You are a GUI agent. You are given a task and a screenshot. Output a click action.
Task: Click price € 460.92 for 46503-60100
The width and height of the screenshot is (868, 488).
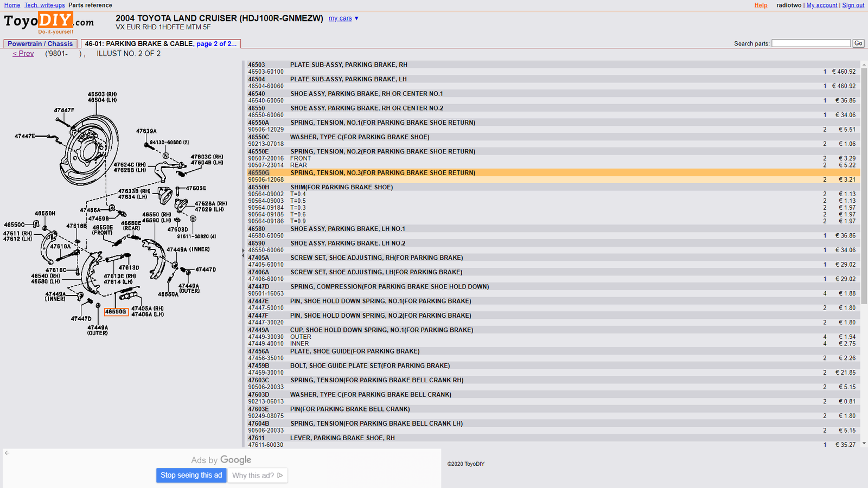(x=844, y=72)
